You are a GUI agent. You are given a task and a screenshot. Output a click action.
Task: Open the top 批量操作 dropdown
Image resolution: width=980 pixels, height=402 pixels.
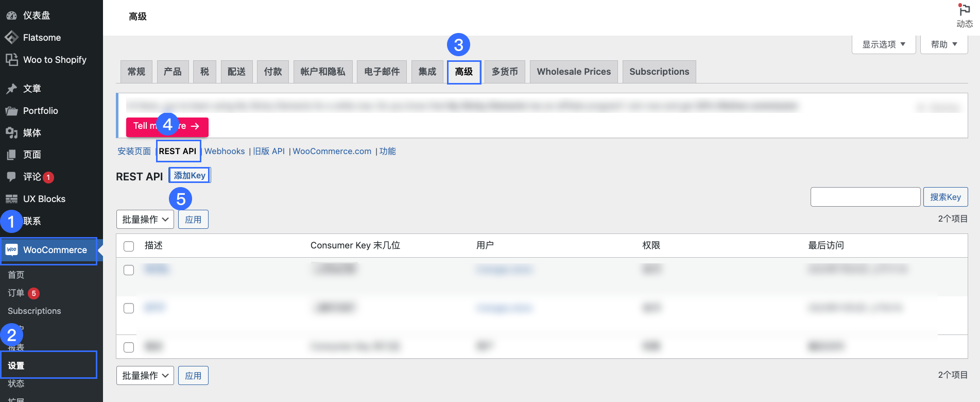click(145, 220)
